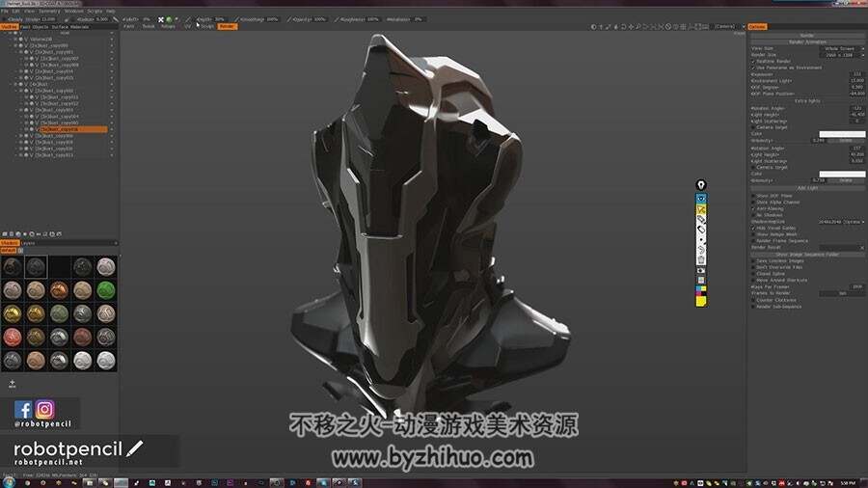This screenshot has height=488, width=868.
Task: Open the View Size Whole Screen dropdown
Action: (841, 48)
